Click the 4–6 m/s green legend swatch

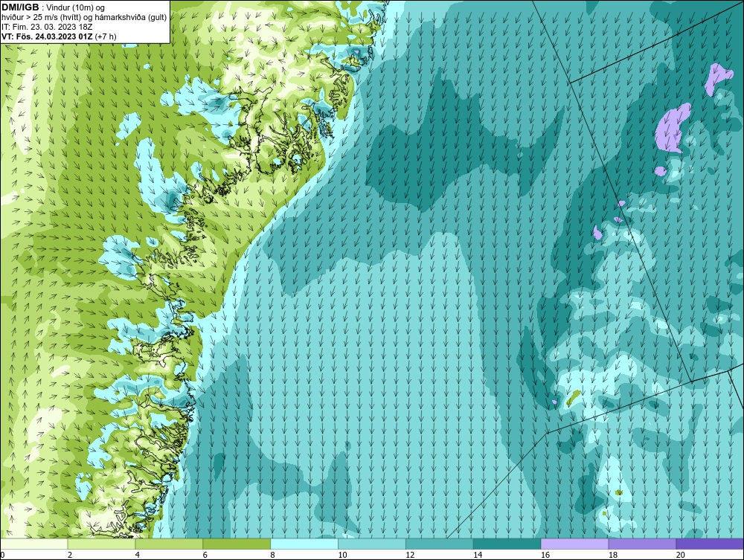(x=169, y=544)
